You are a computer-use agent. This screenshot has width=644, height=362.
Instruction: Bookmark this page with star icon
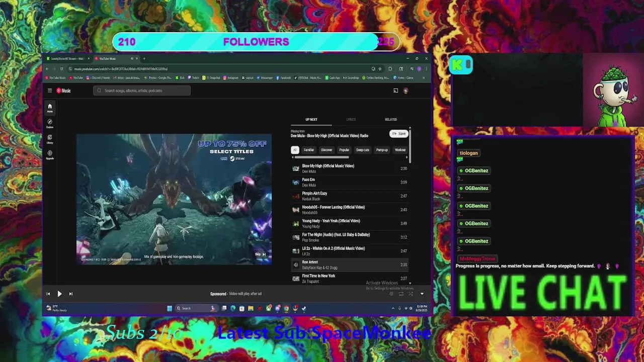coord(380,69)
